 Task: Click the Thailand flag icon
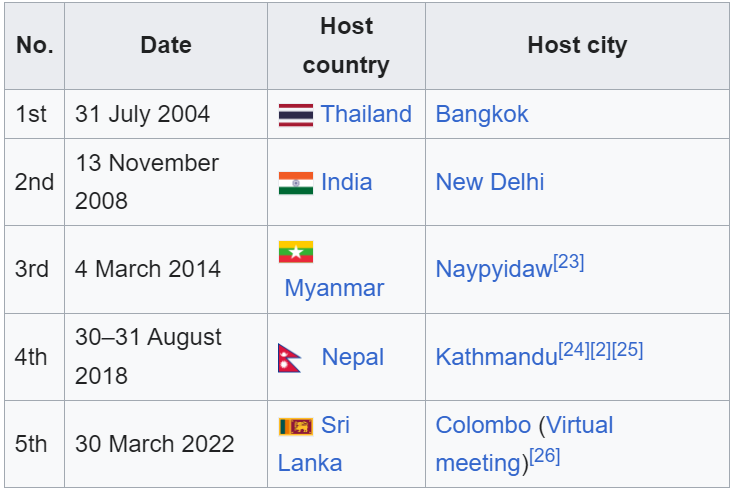(296, 115)
